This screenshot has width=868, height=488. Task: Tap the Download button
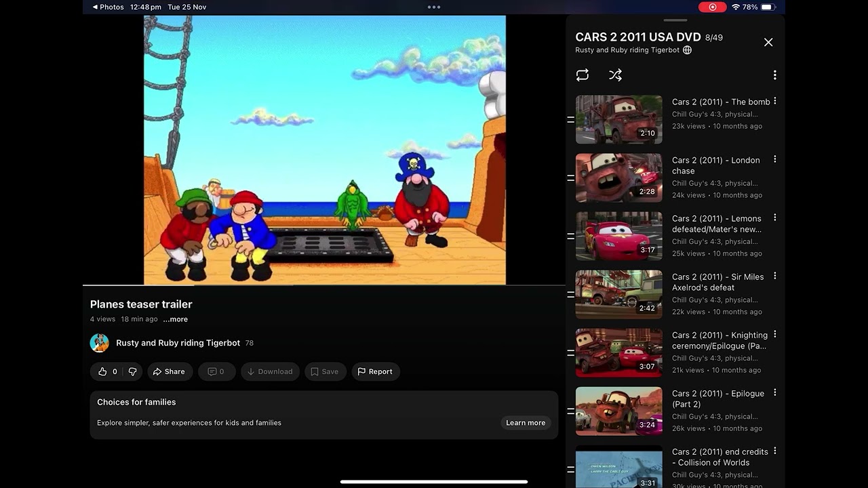click(270, 371)
